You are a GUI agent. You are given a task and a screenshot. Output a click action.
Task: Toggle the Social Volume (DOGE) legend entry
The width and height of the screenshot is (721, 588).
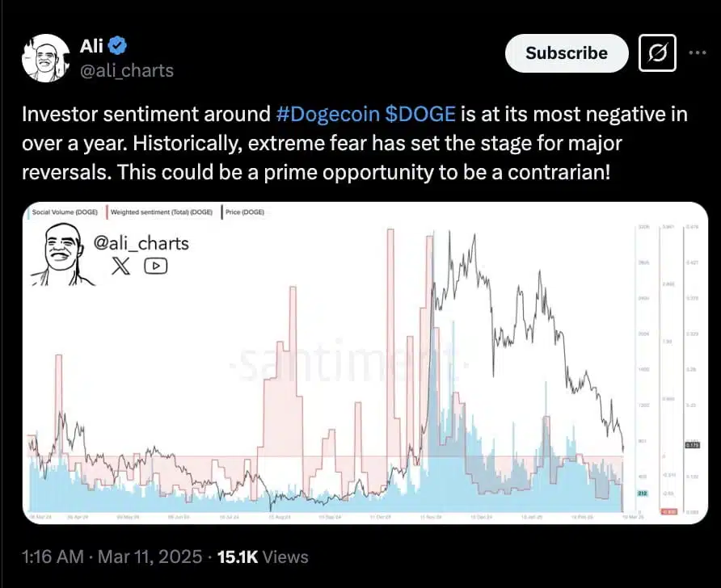tap(66, 212)
